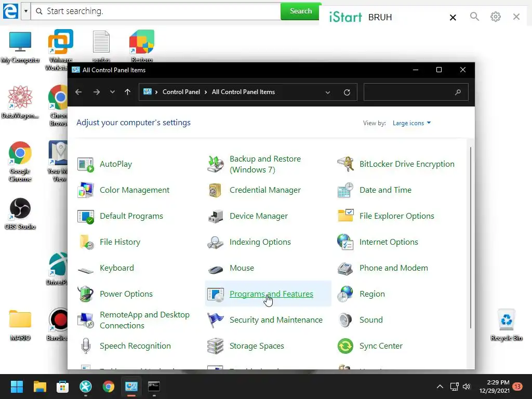Select the Recycle Bin desktop icon
The height and width of the screenshot is (399, 532).
click(506, 325)
